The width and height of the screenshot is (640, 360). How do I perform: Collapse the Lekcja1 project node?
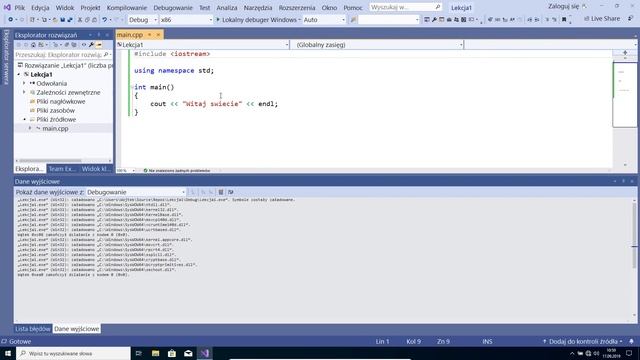(18, 74)
